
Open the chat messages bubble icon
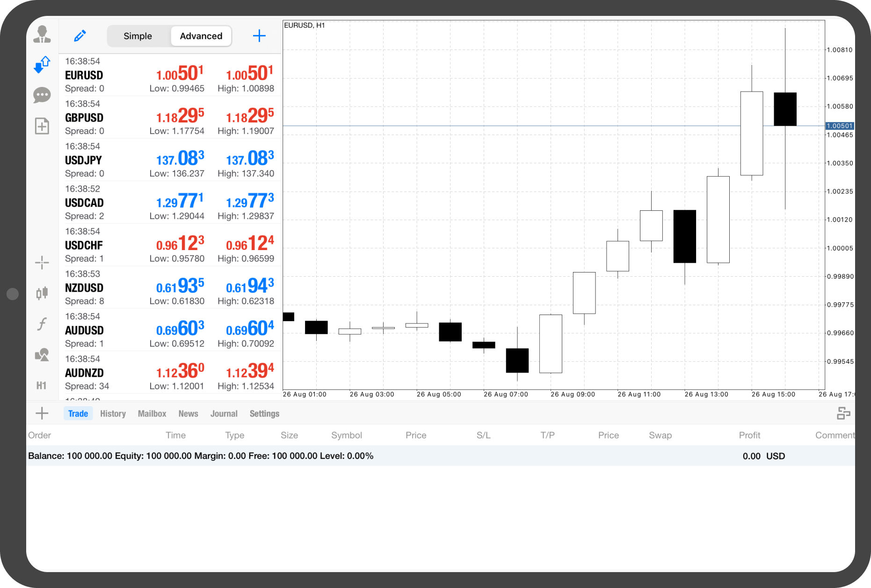pos(42,95)
